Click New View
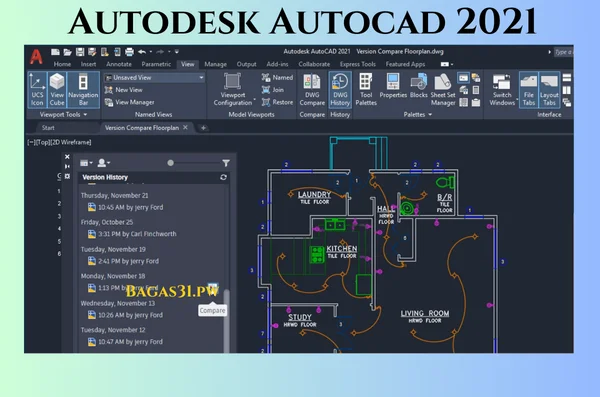Viewport: 600px width, 397px height. 124,90
